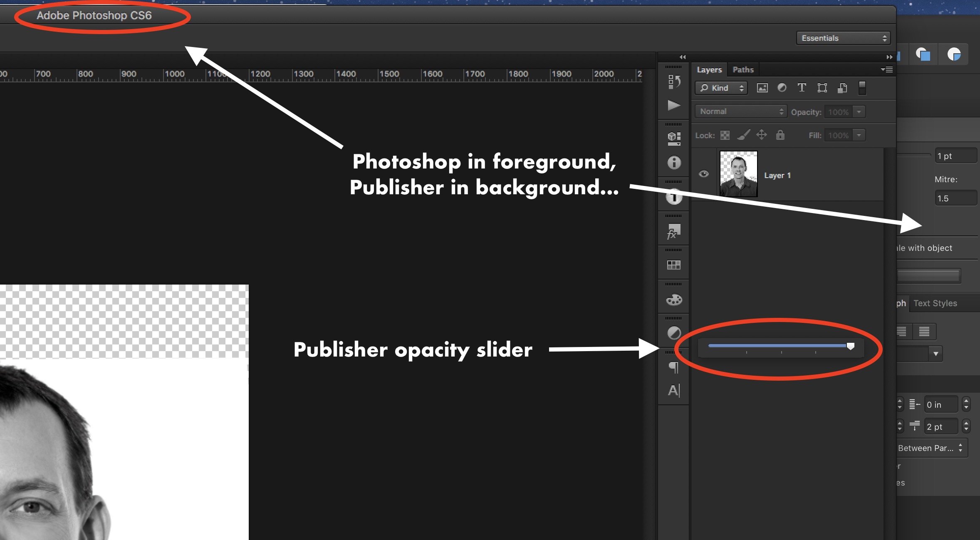Open the Actions panel play icon
This screenshot has height=540, width=980.
(x=674, y=105)
